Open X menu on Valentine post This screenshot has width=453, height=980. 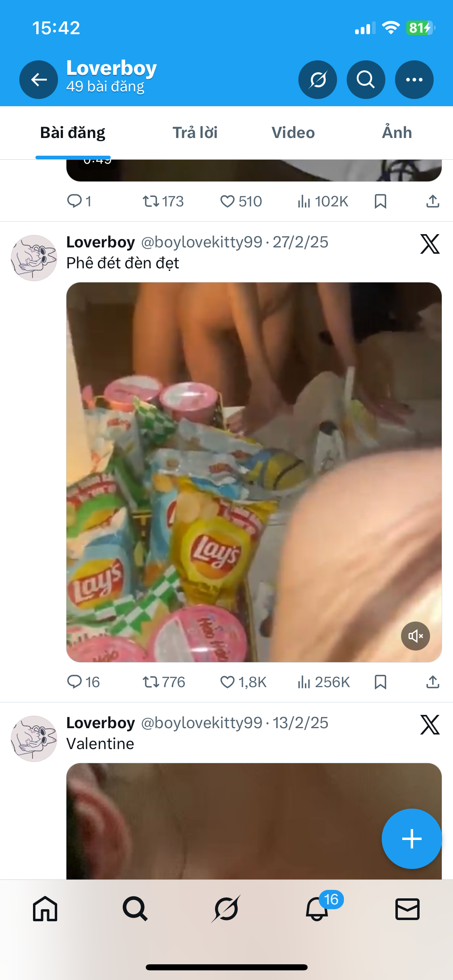click(430, 725)
